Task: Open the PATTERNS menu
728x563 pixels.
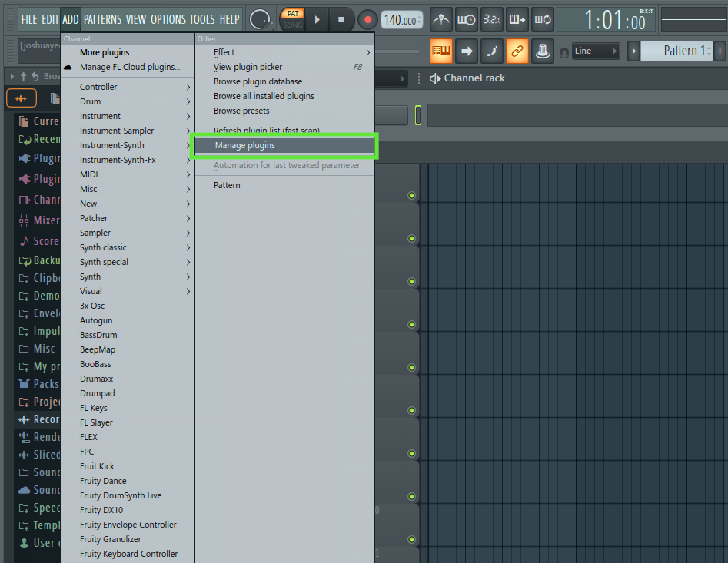Action: pyautogui.click(x=102, y=19)
